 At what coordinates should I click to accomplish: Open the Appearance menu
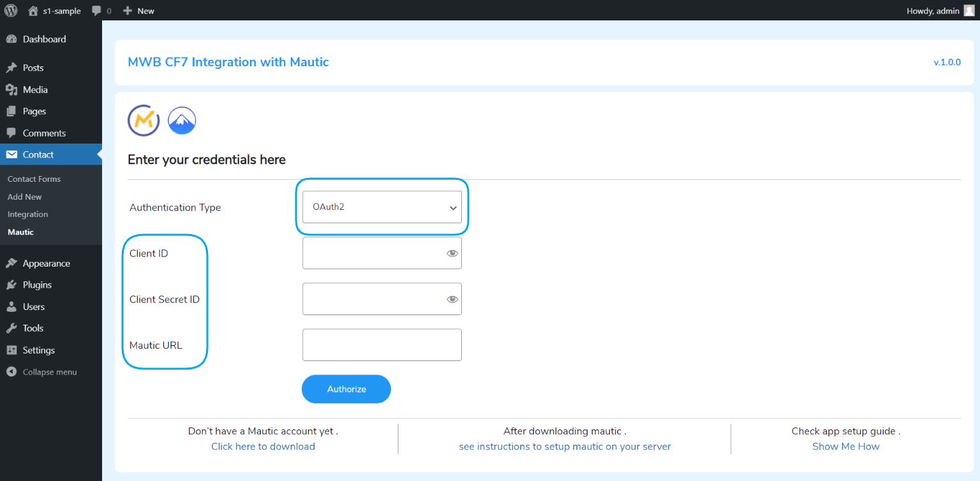tap(51, 263)
